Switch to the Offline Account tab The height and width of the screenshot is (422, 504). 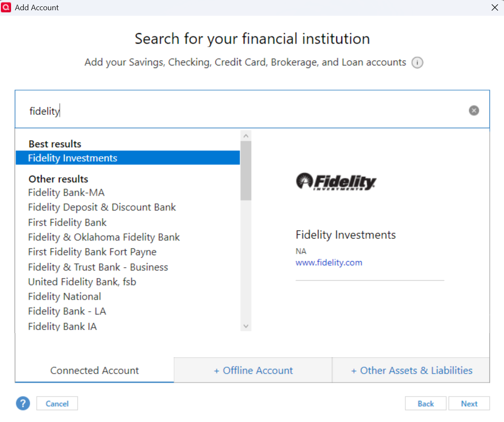(253, 370)
